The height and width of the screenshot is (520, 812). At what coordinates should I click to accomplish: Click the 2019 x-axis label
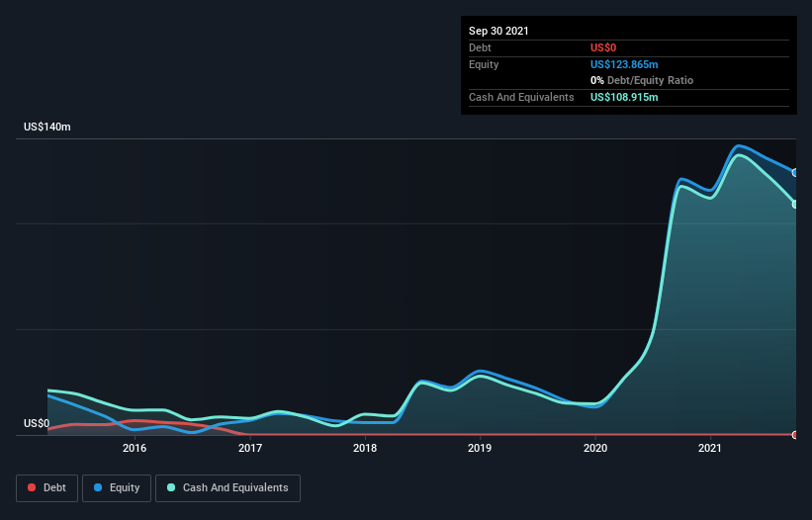[480, 448]
